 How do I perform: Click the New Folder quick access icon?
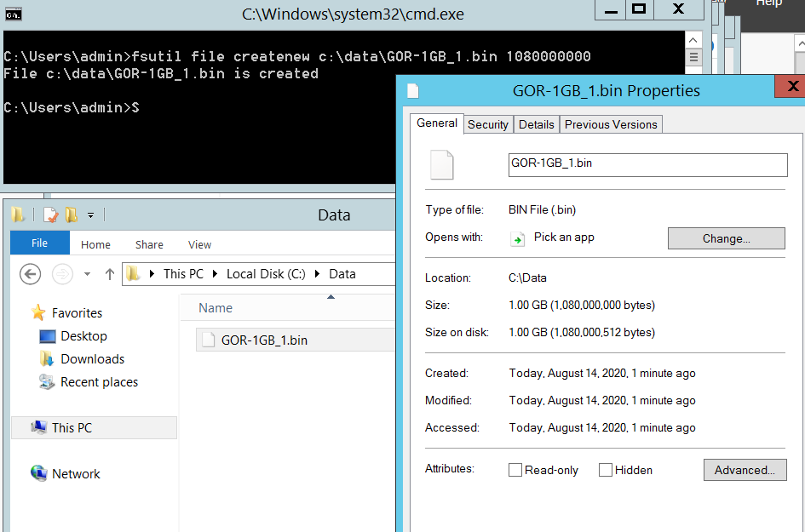point(72,215)
